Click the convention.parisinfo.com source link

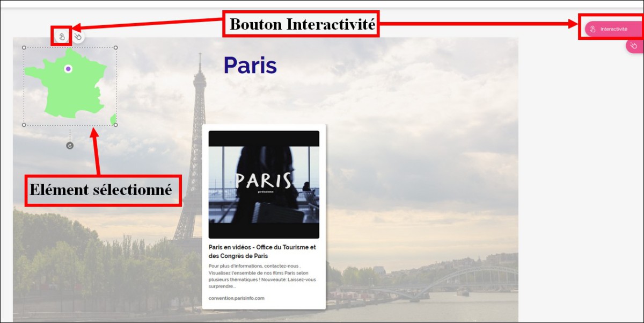[x=236, y=298]
